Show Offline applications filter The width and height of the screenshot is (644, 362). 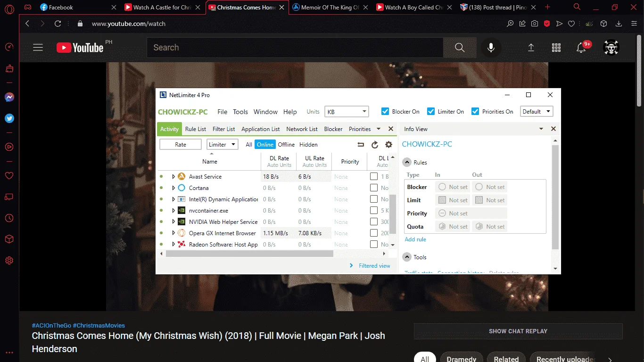286,145
